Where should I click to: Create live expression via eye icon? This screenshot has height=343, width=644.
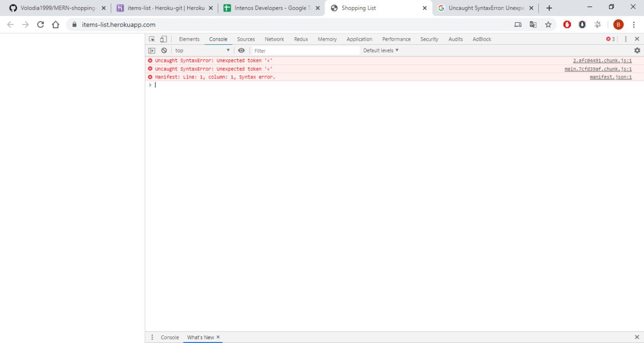click(x=242, y=50)
